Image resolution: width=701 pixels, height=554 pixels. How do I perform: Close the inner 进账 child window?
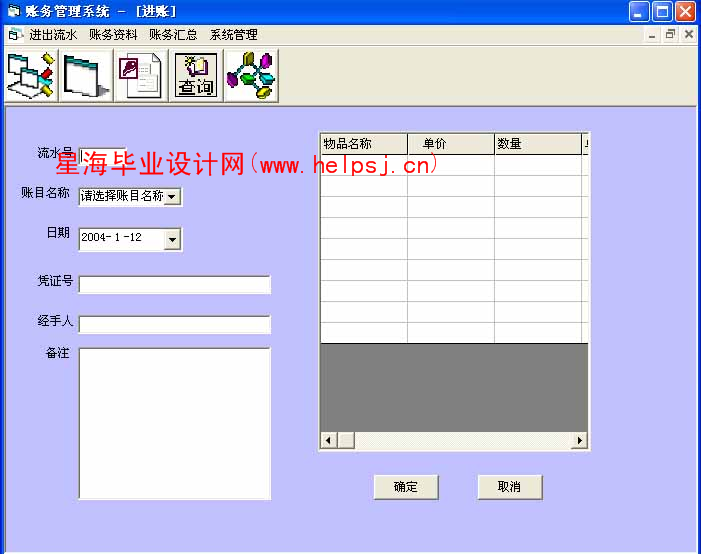pyautogui.click(x=688, y=34)
